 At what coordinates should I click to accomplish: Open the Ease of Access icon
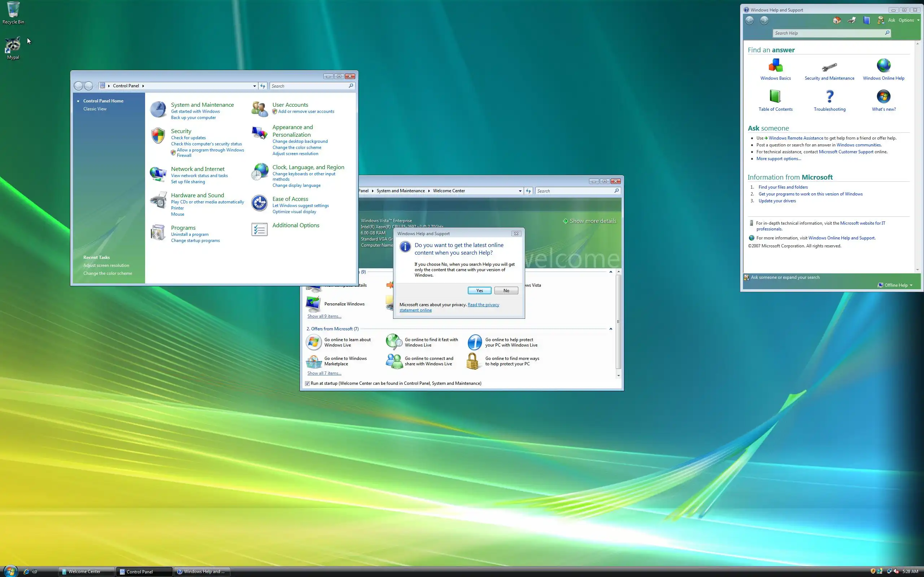coord(259,203)
